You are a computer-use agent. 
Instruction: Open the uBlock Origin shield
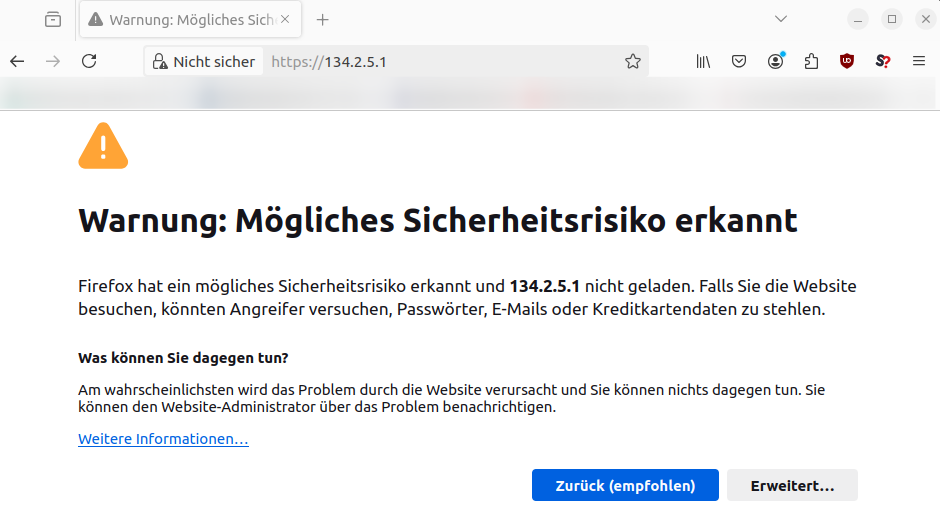coord(846,61)
